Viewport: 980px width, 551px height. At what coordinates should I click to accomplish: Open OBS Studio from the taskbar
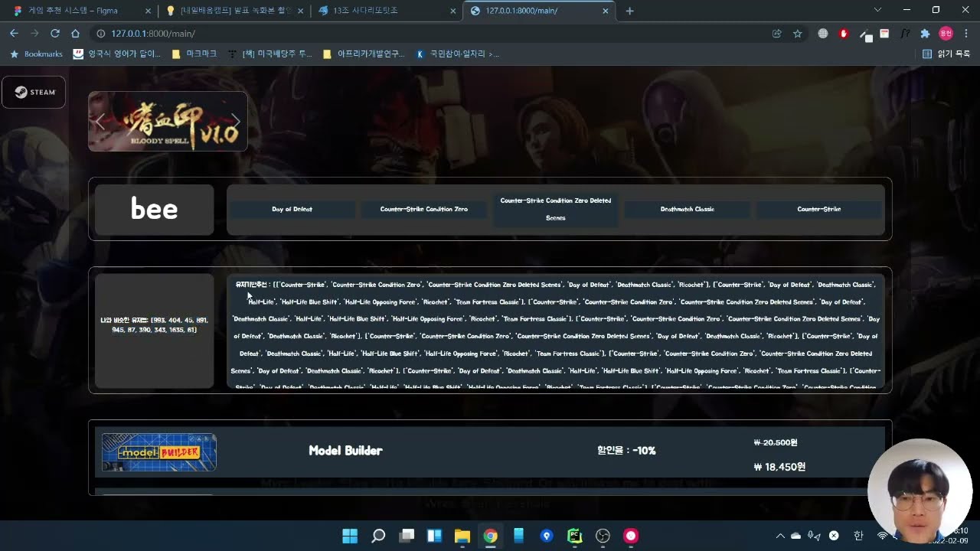tap(603, 536)
